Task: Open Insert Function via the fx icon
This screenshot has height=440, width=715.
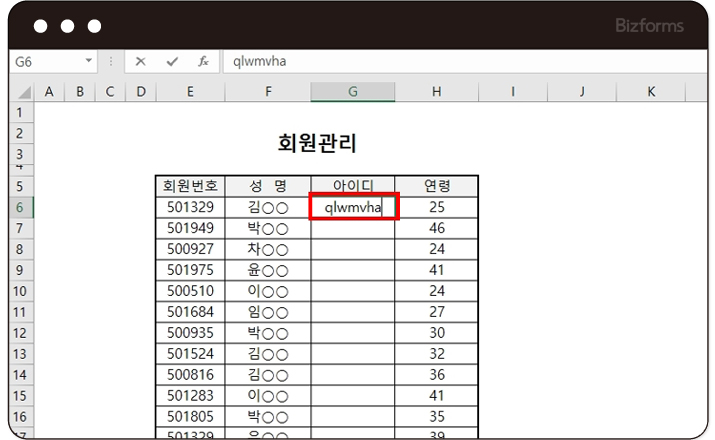Action: point(203,61)
